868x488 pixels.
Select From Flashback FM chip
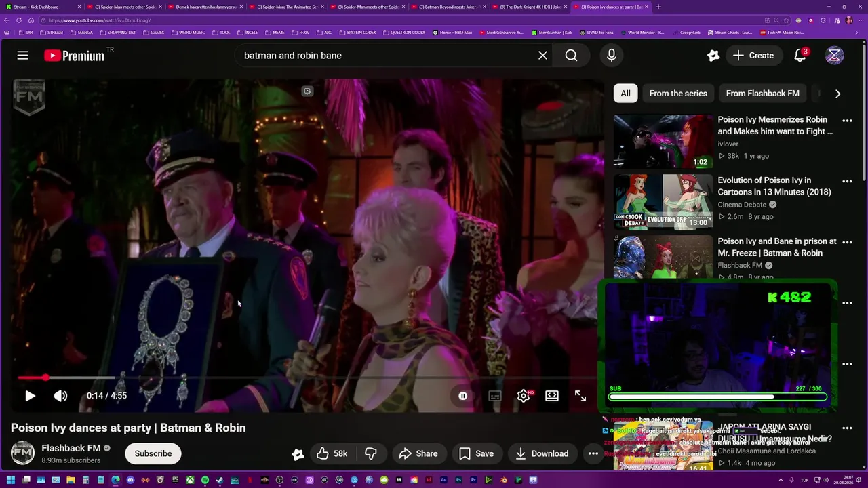(x=762, y=94)
